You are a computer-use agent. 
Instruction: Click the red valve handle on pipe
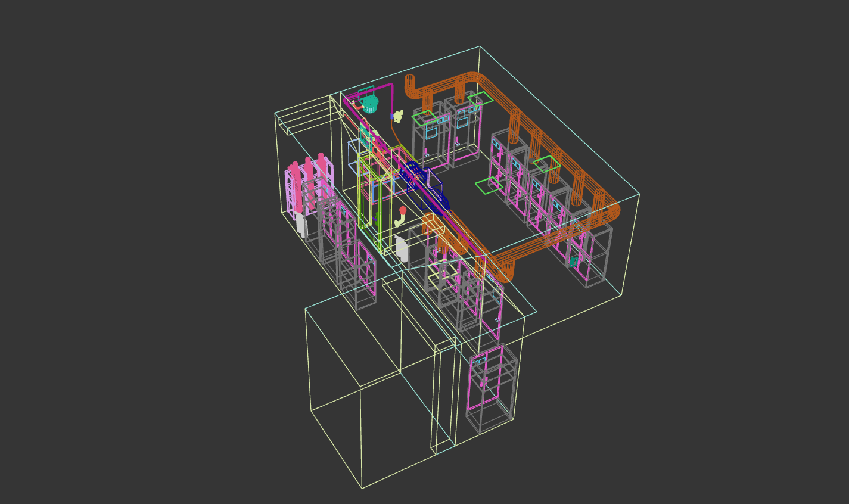(x=403, y=210)
